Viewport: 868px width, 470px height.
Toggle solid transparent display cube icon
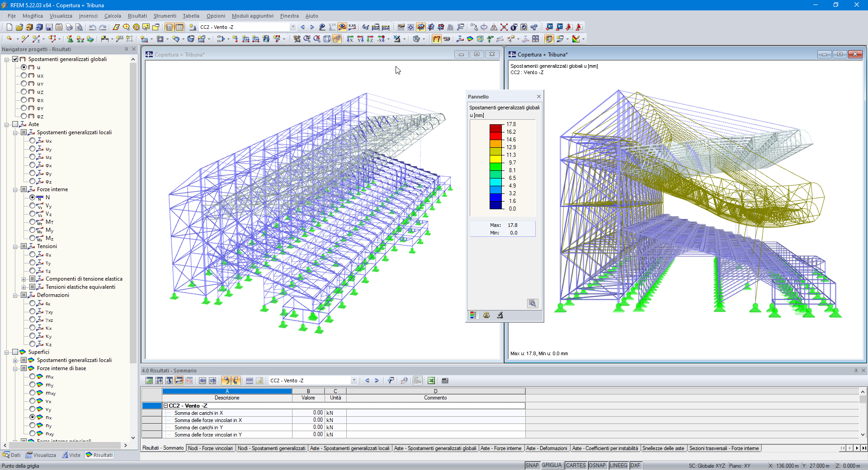pyautogui.click(x=337, y=39)
